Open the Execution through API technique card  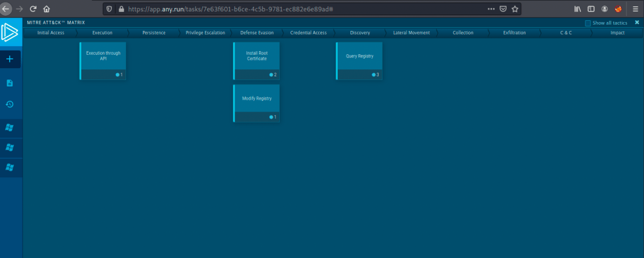(x=103, y=56)
